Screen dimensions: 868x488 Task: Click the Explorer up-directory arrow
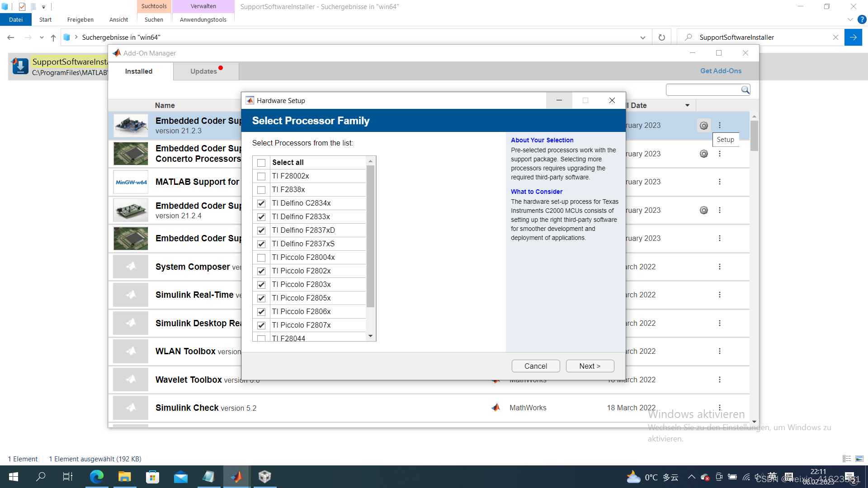(53, 38)
